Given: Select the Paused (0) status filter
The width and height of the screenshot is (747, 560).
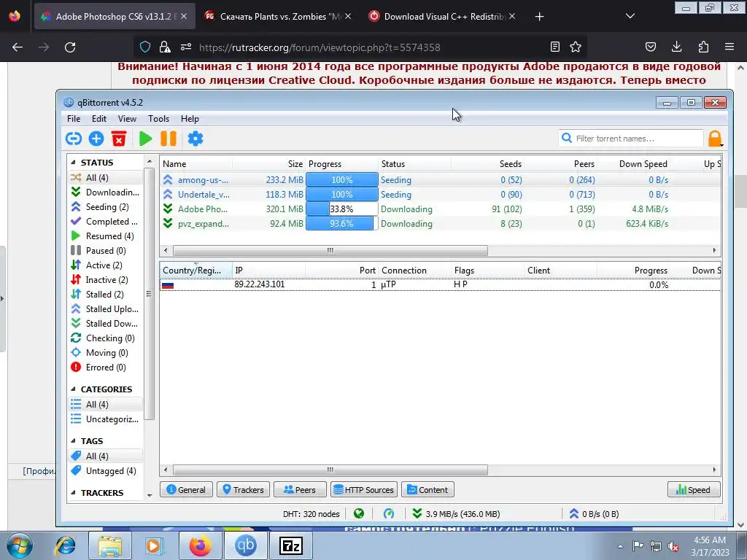Looking at the screenshot, I should pyautogui.click(x=107, y=251).
